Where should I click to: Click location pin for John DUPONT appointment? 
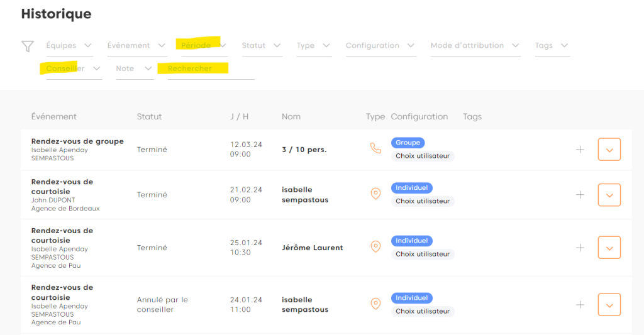[x=375, y=194]
